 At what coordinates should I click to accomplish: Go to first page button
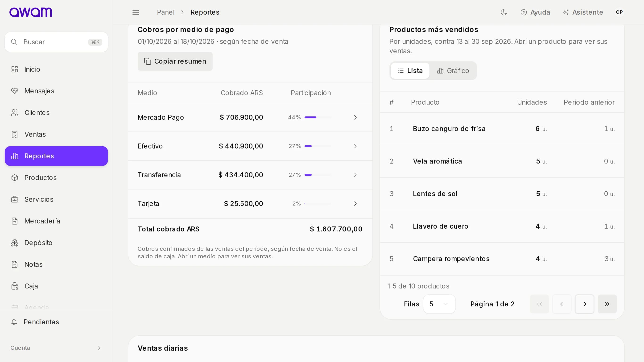[x=539, y=304]
